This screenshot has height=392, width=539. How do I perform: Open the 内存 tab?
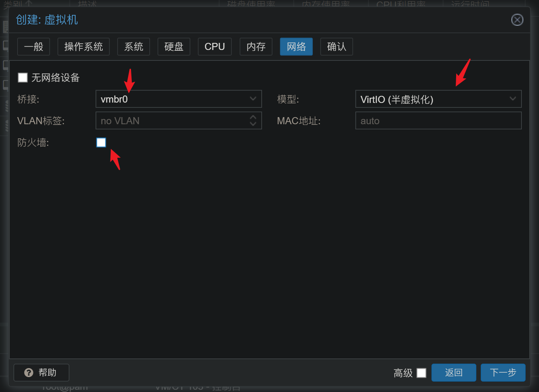click(256, 47)
